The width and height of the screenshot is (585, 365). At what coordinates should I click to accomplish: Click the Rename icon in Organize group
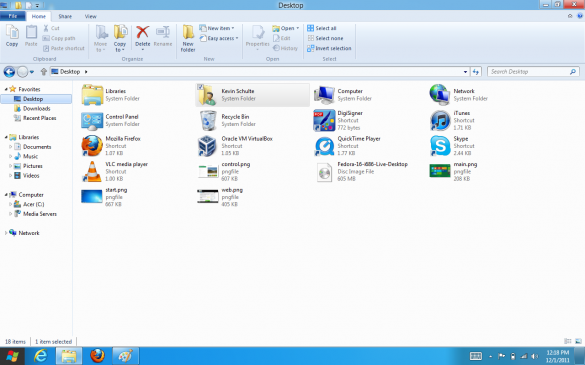coord(163,32)
